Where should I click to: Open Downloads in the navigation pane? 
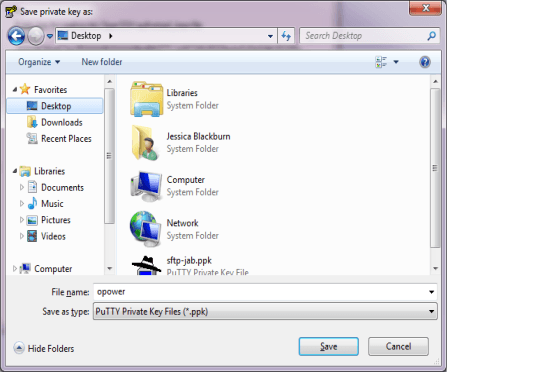coord(55,122)
